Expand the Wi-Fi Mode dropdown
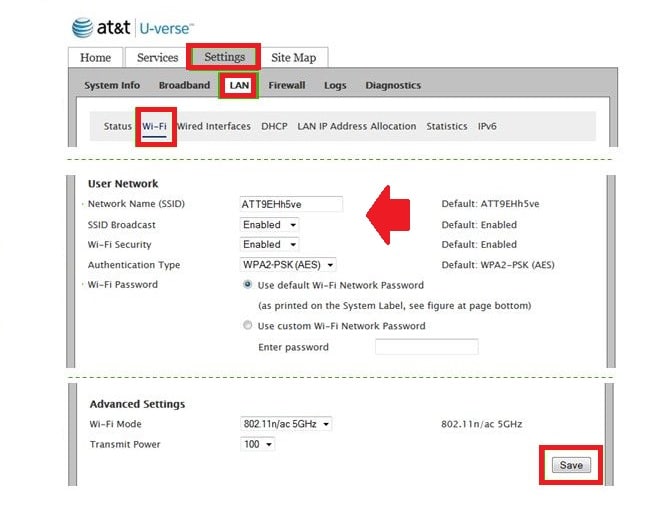 click(286, 424)
